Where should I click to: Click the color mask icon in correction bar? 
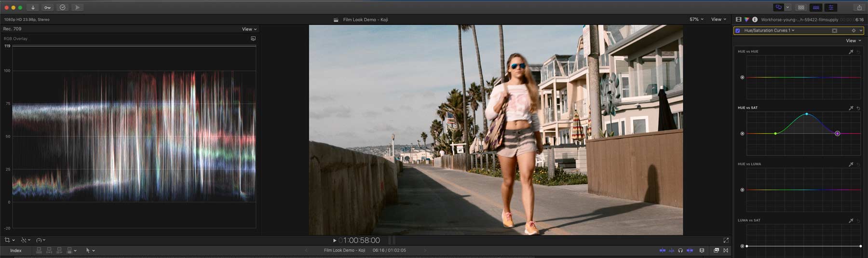coord(835,30)
